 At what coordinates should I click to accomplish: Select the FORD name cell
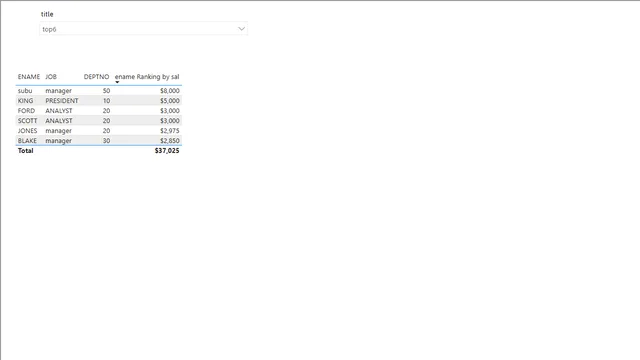point(26,111)
